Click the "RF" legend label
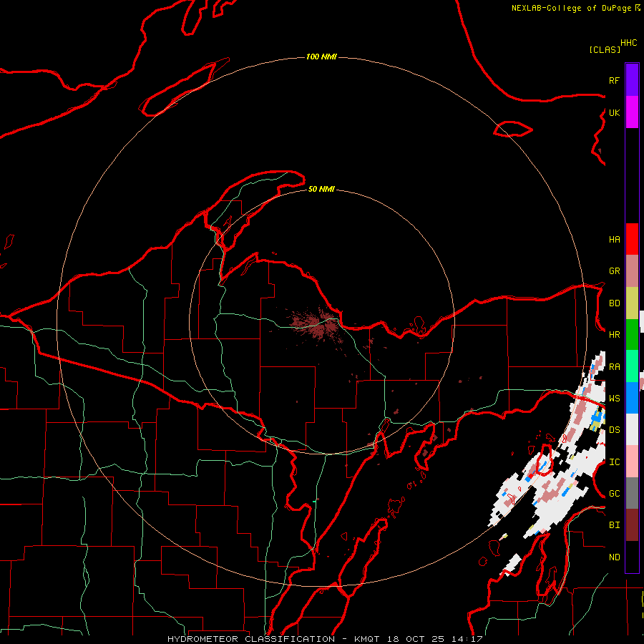 (614, 80)
